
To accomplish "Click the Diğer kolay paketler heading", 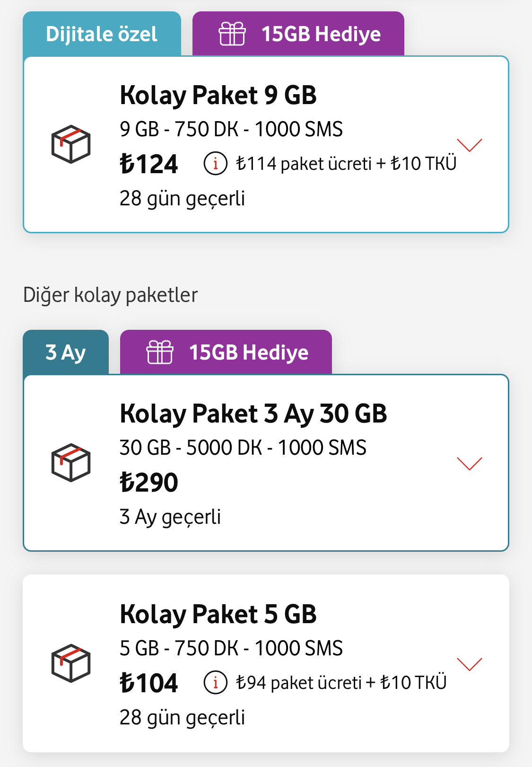I will point(110,295).
